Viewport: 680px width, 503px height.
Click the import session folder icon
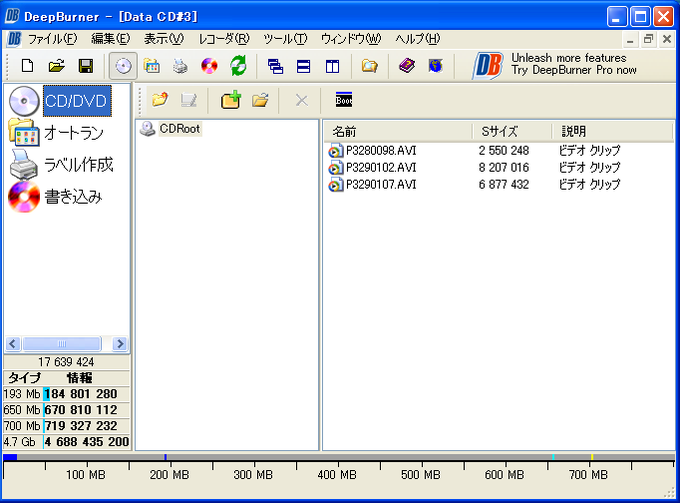tap(160, 100)
